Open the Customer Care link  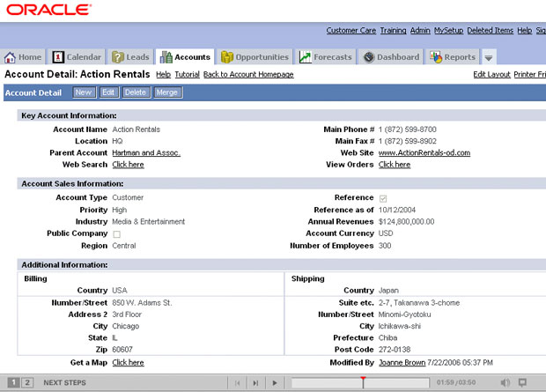[x=351, y=31]
